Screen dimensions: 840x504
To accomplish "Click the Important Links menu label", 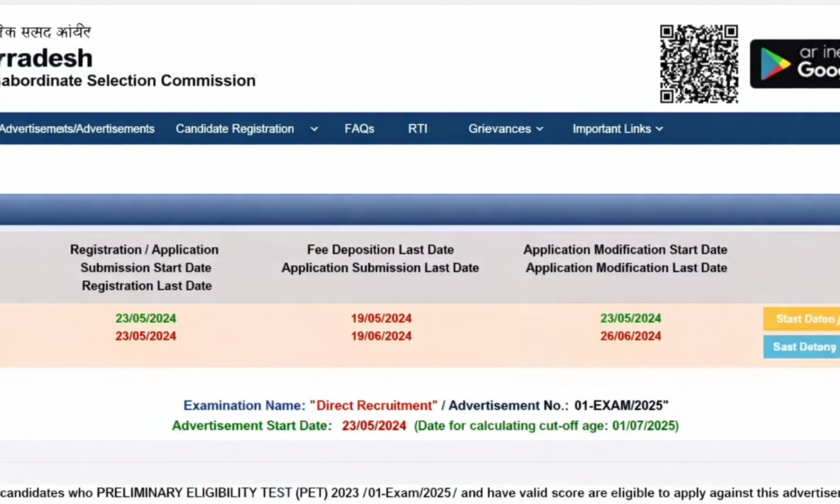I will click(612, 129).
